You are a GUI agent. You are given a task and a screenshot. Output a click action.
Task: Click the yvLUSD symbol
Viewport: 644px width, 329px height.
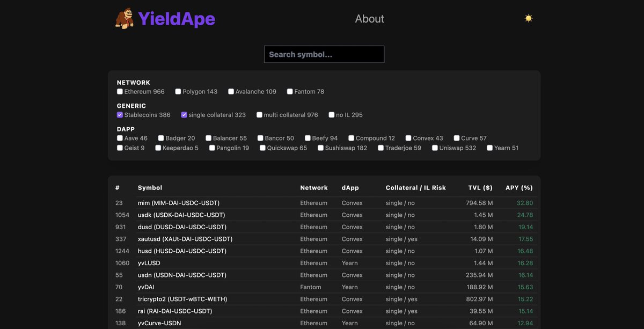click(x=149, y=263)
